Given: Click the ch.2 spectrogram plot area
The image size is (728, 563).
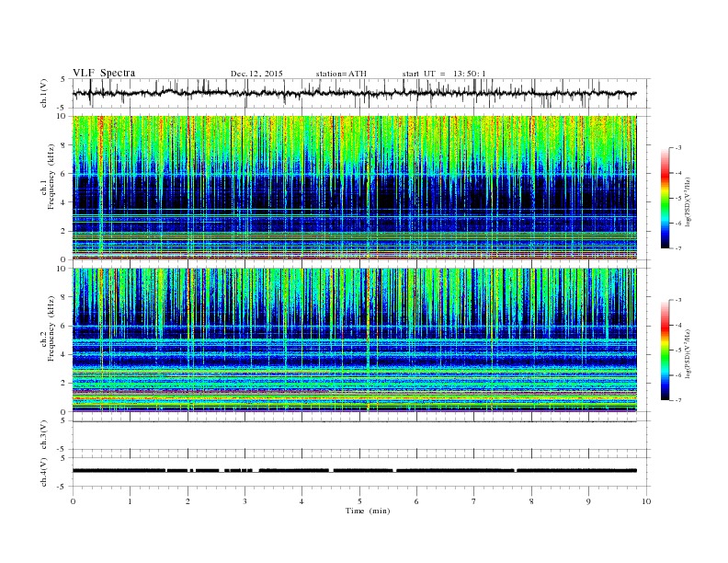Looking at the screenshot, I should click(x=355, y=340).
